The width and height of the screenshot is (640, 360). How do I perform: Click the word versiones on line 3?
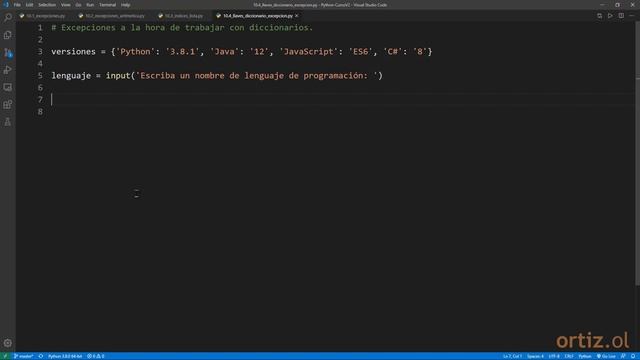73,51
